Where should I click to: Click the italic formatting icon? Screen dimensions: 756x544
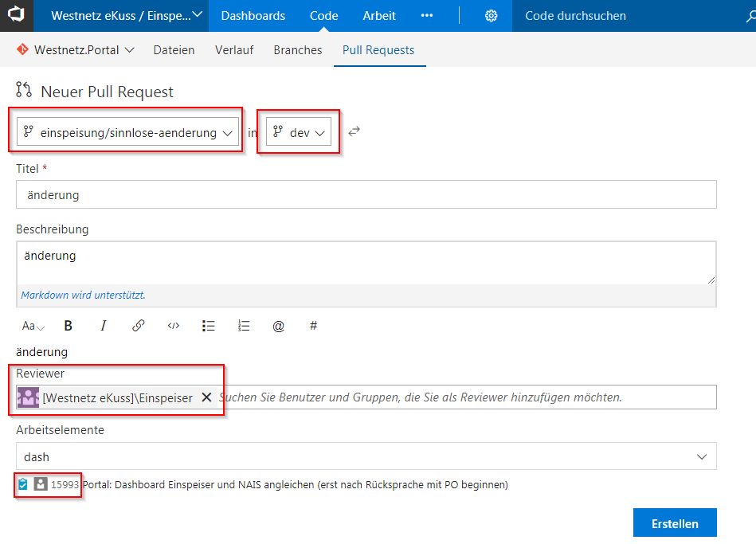[104, 326]
